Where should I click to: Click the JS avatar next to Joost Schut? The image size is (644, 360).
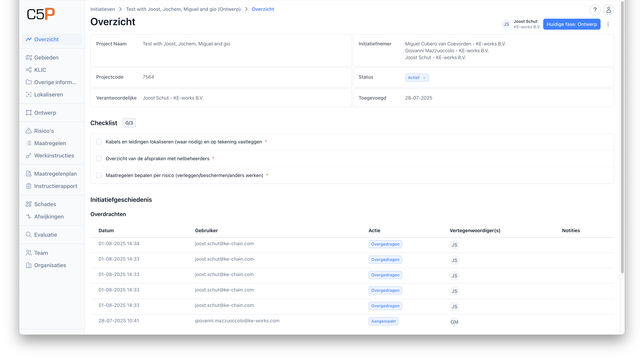coord(506,24)
